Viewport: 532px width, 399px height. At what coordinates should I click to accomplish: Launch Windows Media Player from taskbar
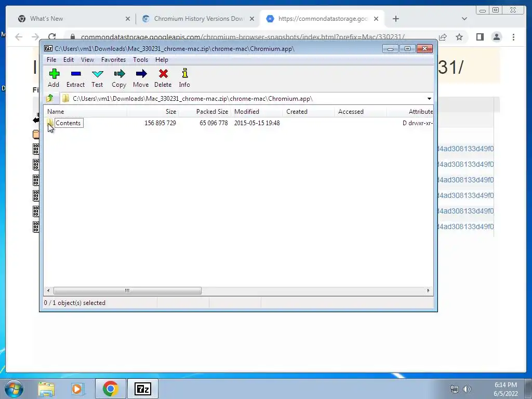tap(77, 389)
